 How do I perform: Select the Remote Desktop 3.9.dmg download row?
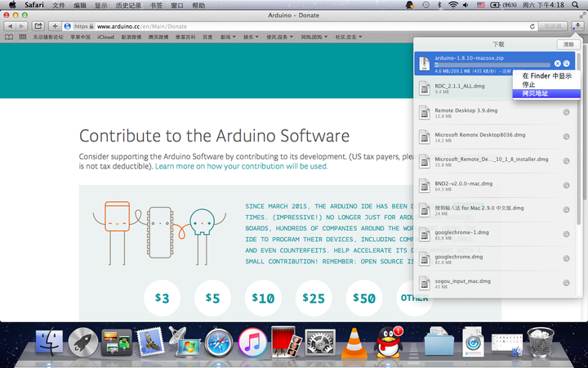point(495,113)
